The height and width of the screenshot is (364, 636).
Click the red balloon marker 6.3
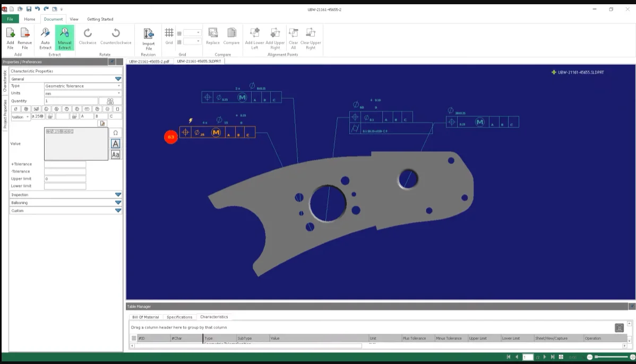click(170, 137)
